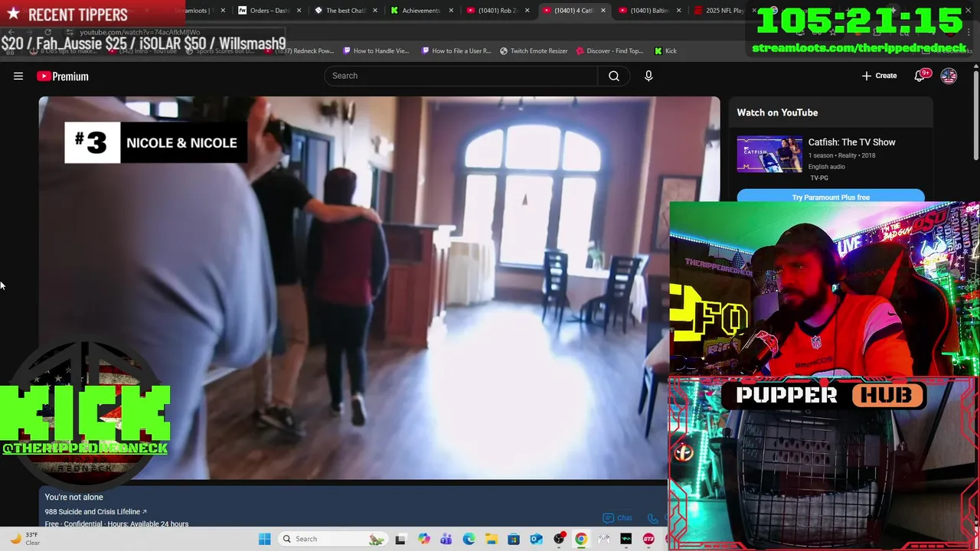Launch Copilot from the taskbar
This screenshot has width=980, height=551.
tap(424, 539)
